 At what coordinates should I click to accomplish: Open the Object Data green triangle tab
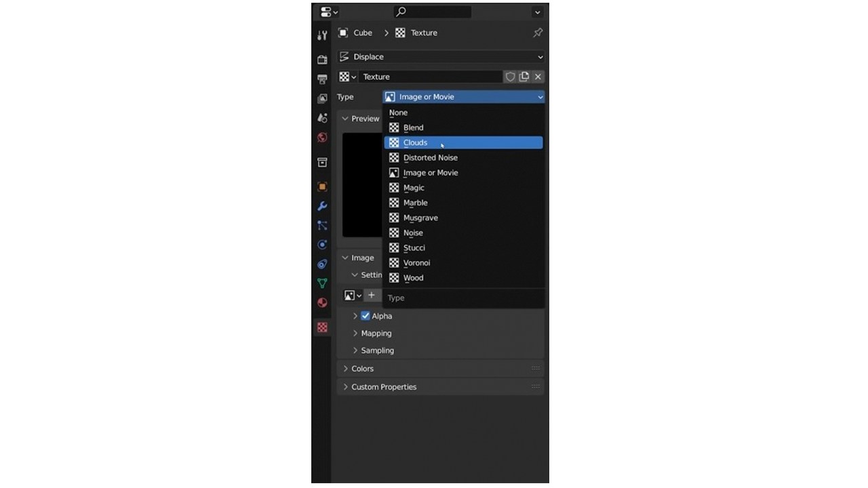[x=322, y=283]
